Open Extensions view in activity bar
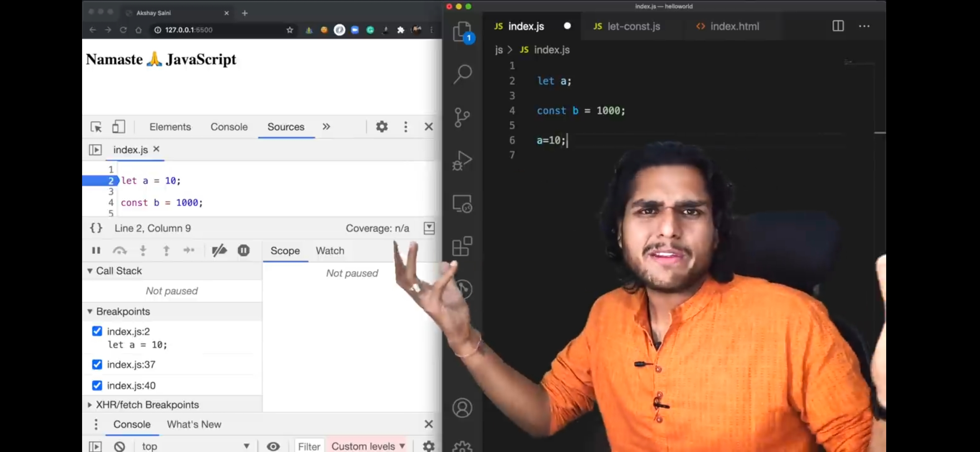This screenshot has width=980, height=452. [462, 246]
